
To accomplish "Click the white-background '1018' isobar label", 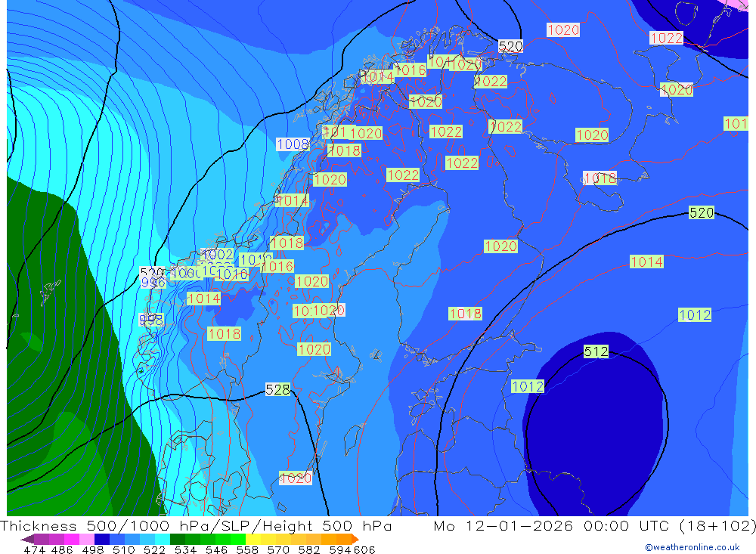I will [x=600, y=178].
